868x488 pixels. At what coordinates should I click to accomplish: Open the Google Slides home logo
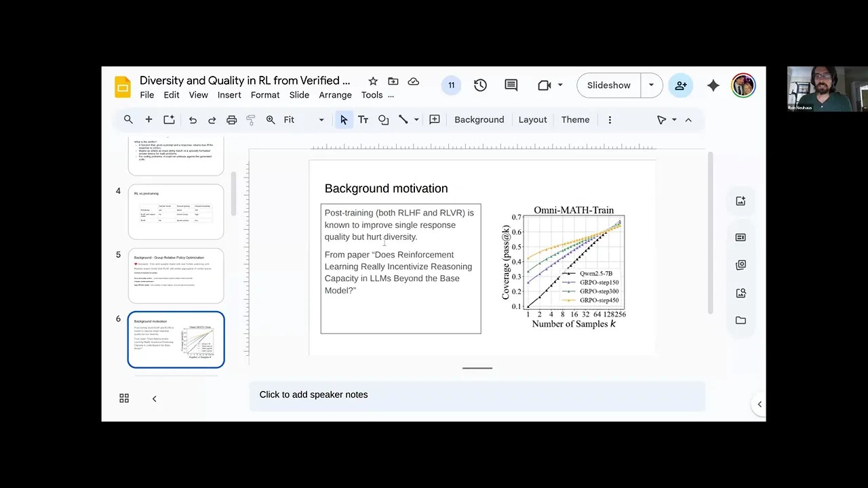click(x=123, y=87)
